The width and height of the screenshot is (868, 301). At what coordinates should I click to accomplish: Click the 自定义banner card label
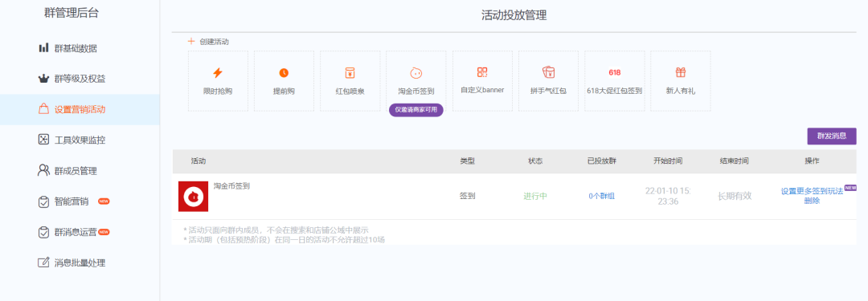(482, 90)
